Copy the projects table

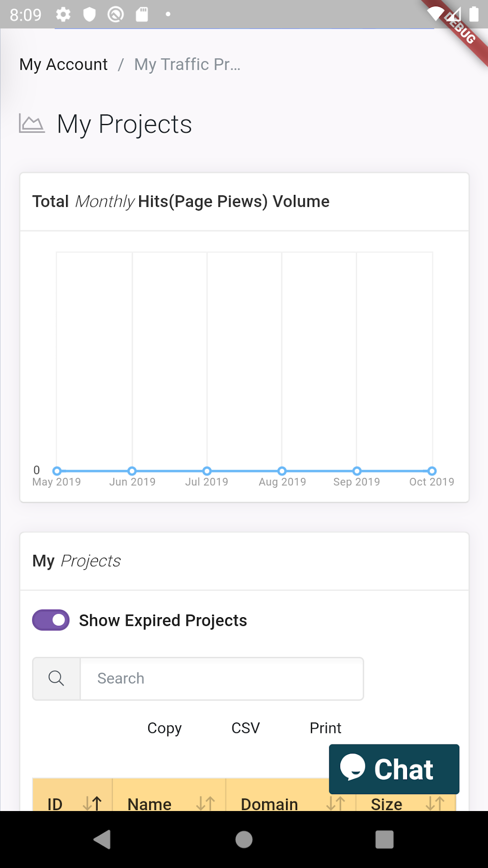point(164,728)
